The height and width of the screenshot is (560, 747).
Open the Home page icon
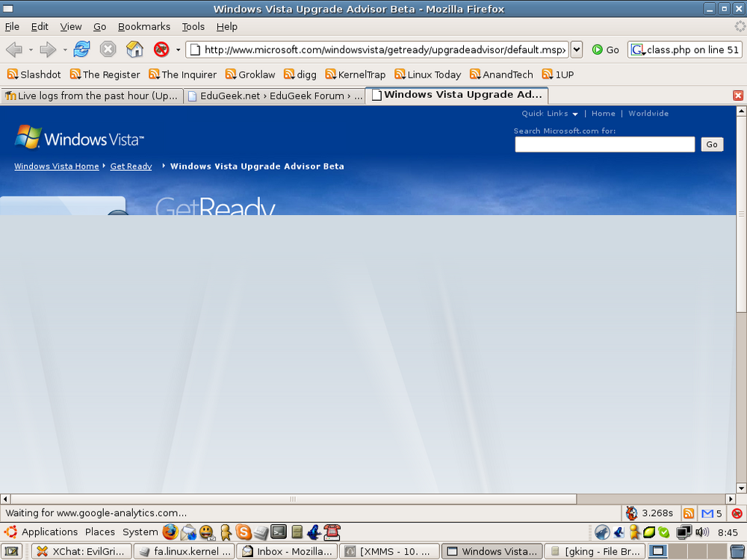pos(134,49)
